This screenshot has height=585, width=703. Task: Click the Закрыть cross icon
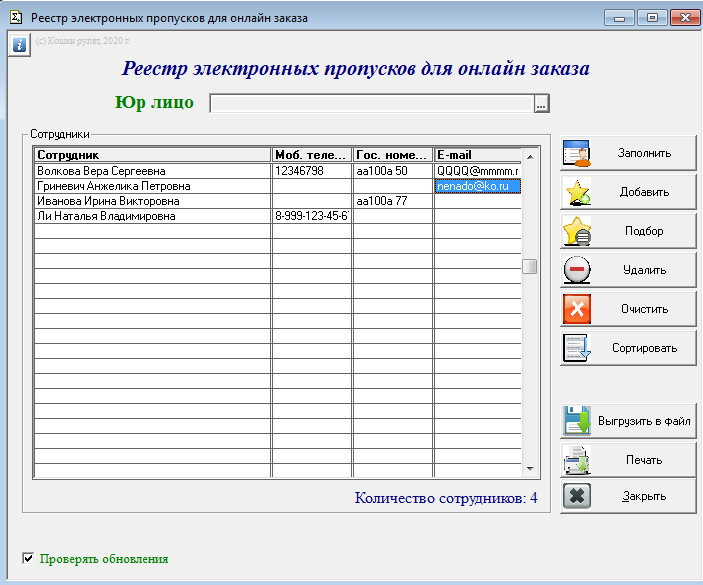pyautogui.click(x=577, y=496)
